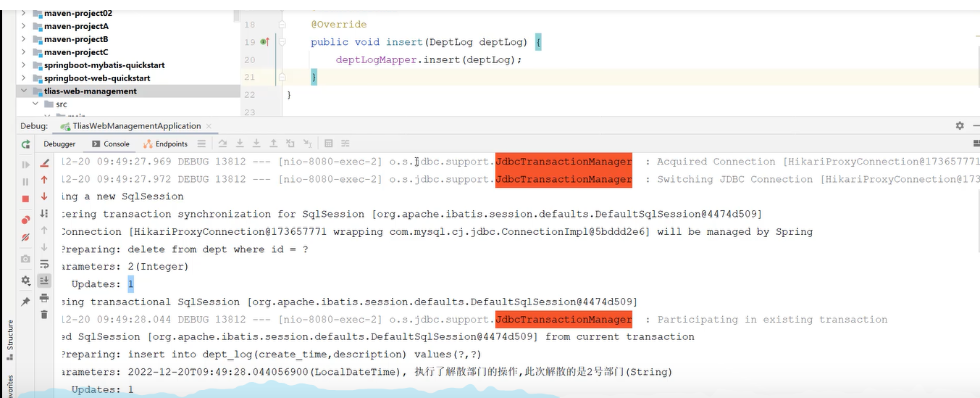
Task: Click the Drop Frame icon
Action: point(290,144)
